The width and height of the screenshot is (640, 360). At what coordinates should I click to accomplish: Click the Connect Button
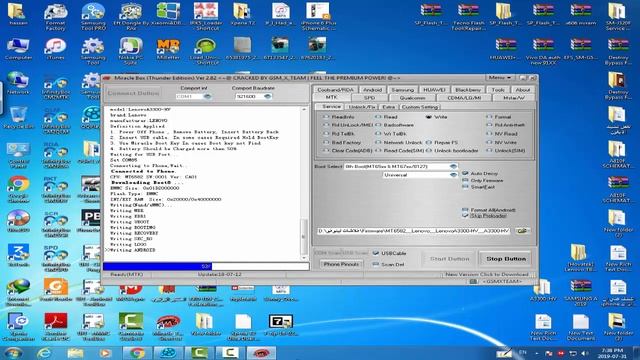click(x=133, y=93)
